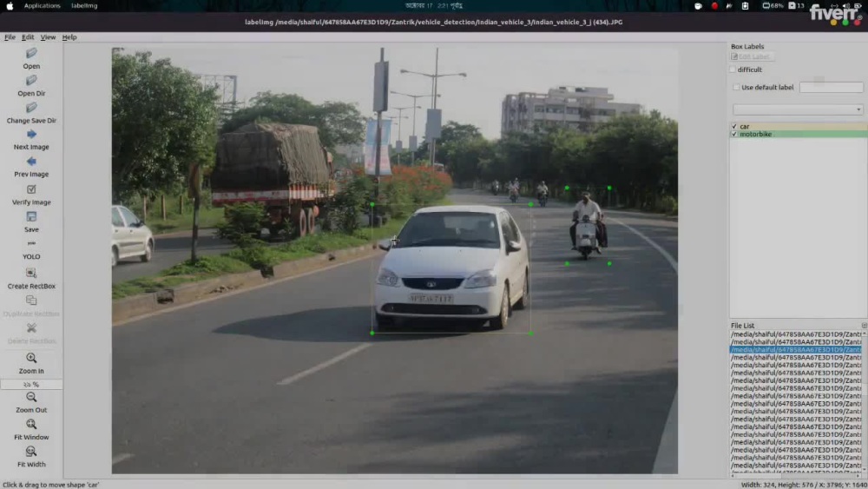868x489 pixels.
Task: Enable Use default label checkbox
Action: tap(736, 88)
